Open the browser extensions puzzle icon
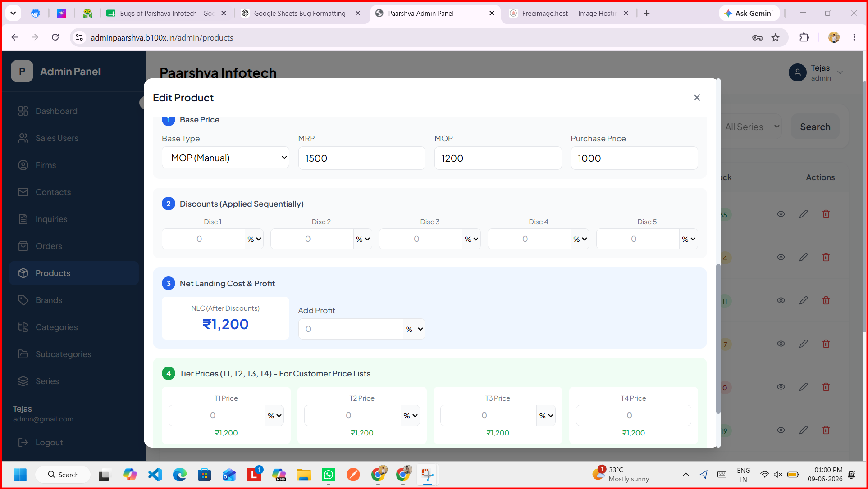This screenshot has width=868, height=489. (804, 38)
